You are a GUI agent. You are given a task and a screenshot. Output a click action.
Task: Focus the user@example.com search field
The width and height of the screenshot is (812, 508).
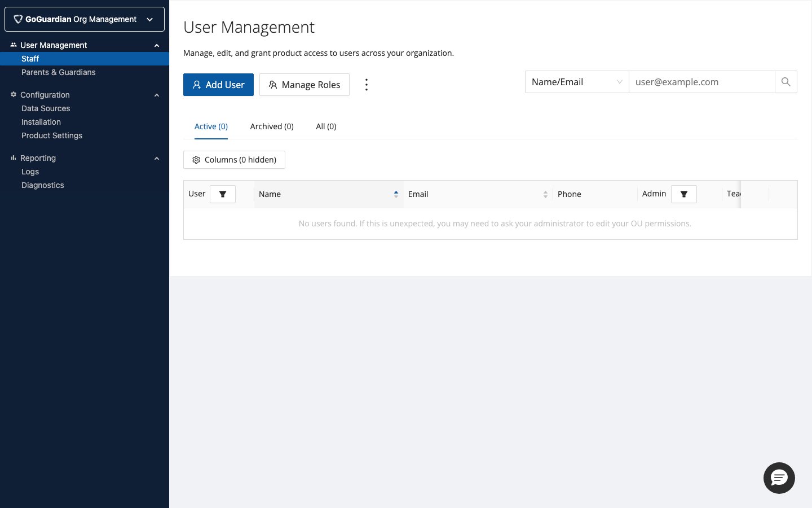point(701,82)
